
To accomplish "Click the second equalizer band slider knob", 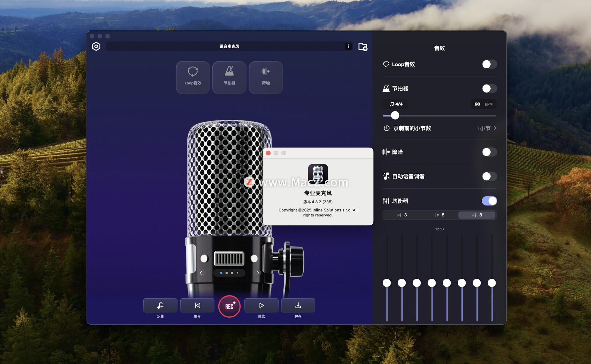I will (x=402, y=283).
